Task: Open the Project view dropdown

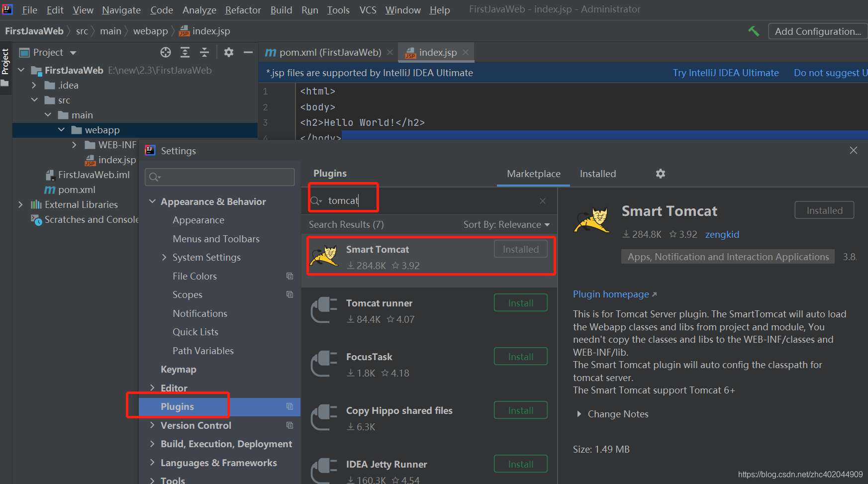Action: point(73,53)
